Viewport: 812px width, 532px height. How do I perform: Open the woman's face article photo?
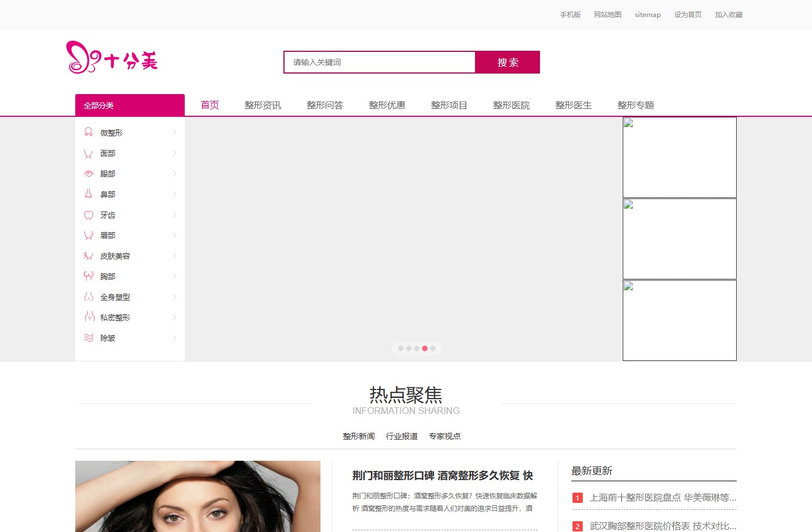[198, 496]
